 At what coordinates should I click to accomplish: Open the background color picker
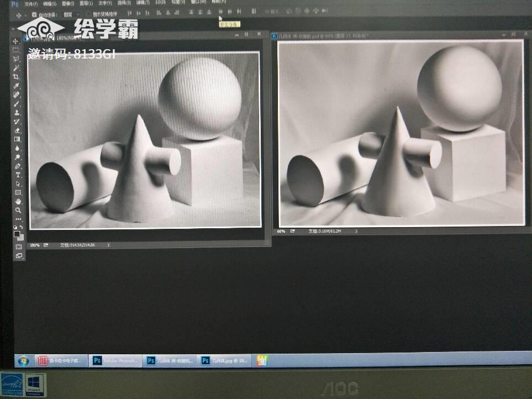tap(22, 238)
